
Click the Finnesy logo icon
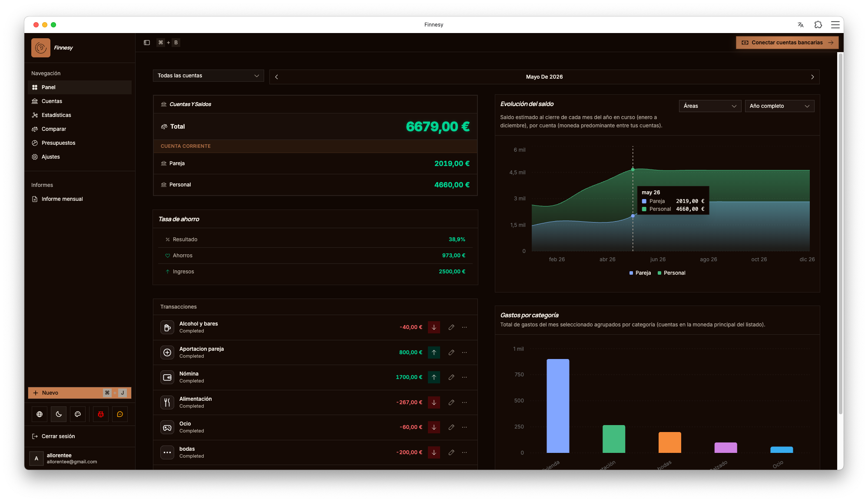pos(41,48)
